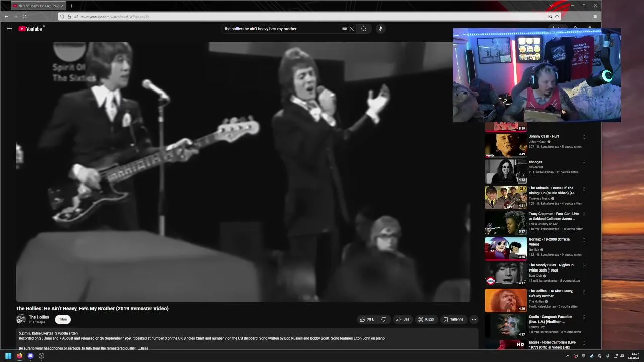
Task: Play Johnny Cash - Hurt thumbnail
Action: click(506, 145)
